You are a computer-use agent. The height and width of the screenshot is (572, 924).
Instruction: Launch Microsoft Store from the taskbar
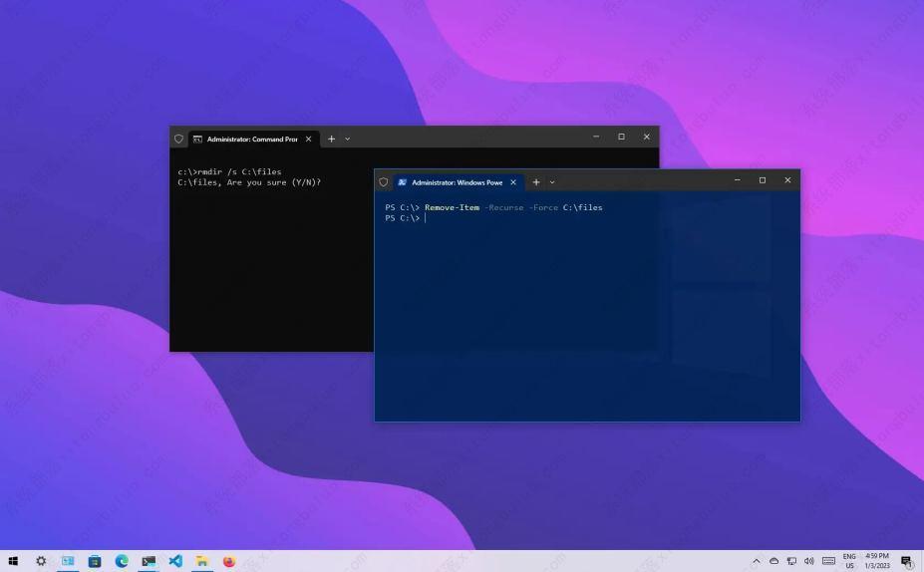(x=95, y=561)
